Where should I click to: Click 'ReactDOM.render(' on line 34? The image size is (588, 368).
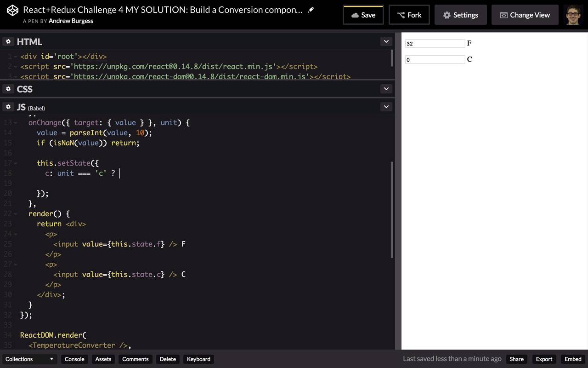53,335
